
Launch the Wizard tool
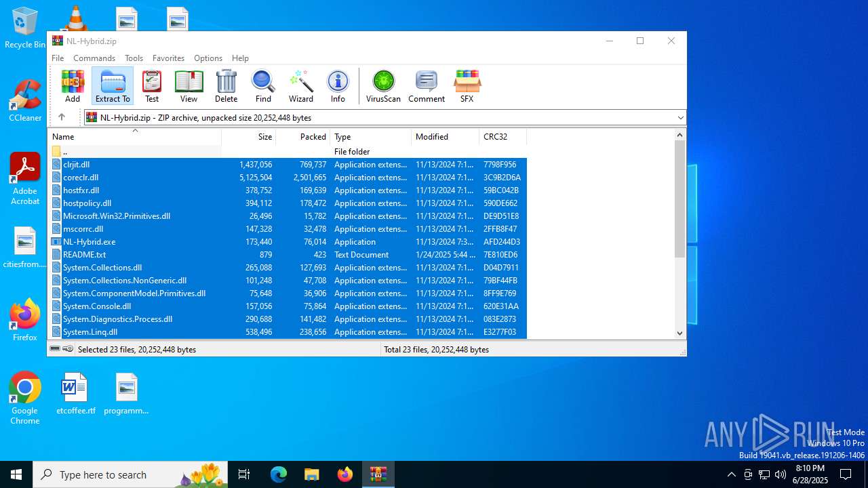click(x=301, y=86)
